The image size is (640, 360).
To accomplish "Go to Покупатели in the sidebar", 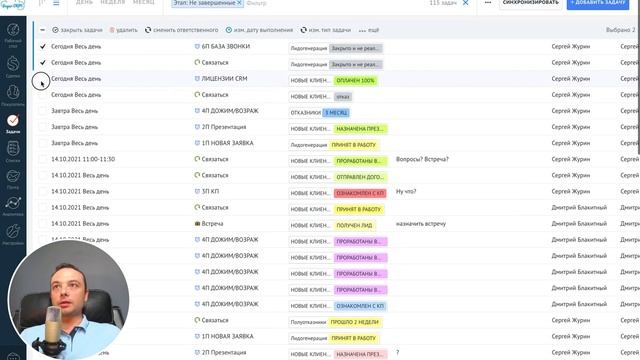I will pyautogui.click(x=13, y=95).
